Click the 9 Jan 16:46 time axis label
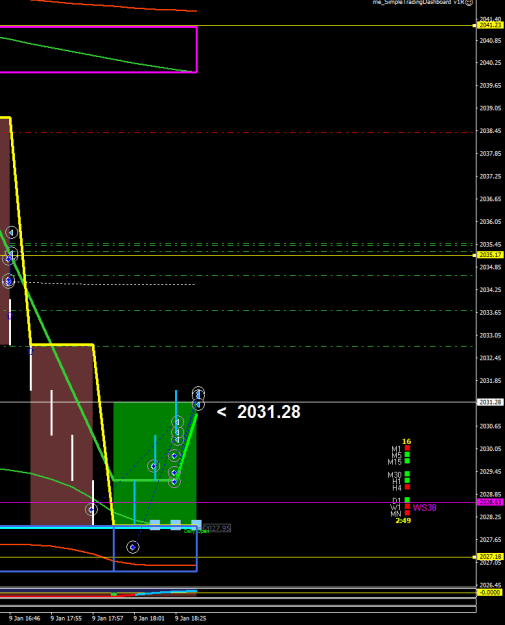 coord(24,618)
